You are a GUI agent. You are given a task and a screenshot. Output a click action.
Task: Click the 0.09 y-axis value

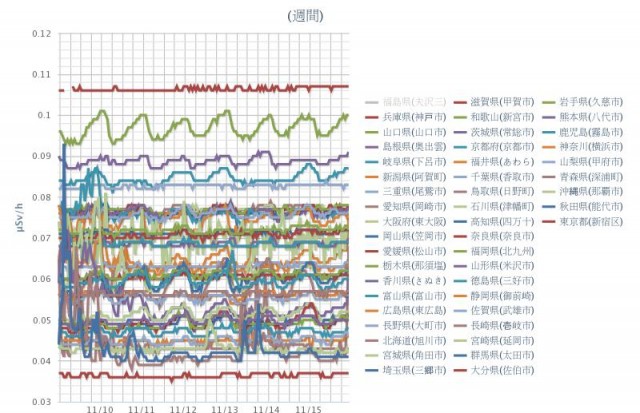pyautogui.click(x=42, y=156)
